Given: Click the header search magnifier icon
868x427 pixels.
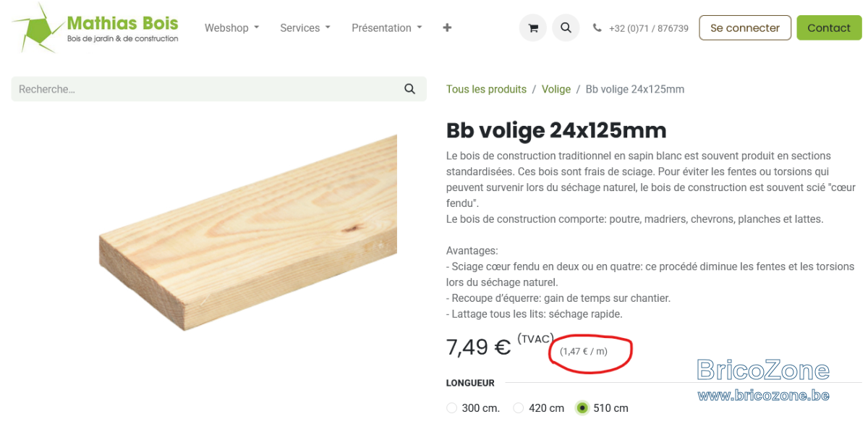Looking at the screenshot, I should pyautogui.click(x=566, y=28).
